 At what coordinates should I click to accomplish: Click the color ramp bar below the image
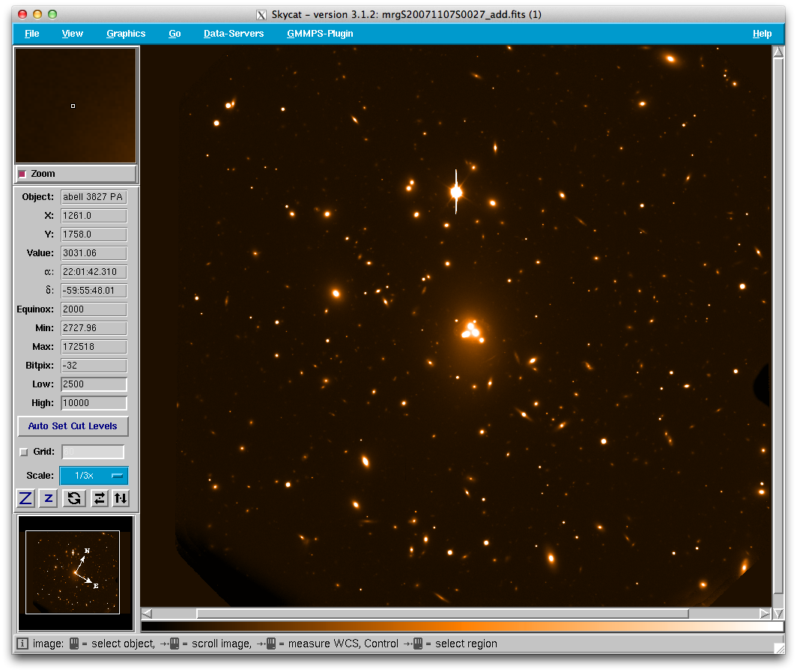coord(462,627)
